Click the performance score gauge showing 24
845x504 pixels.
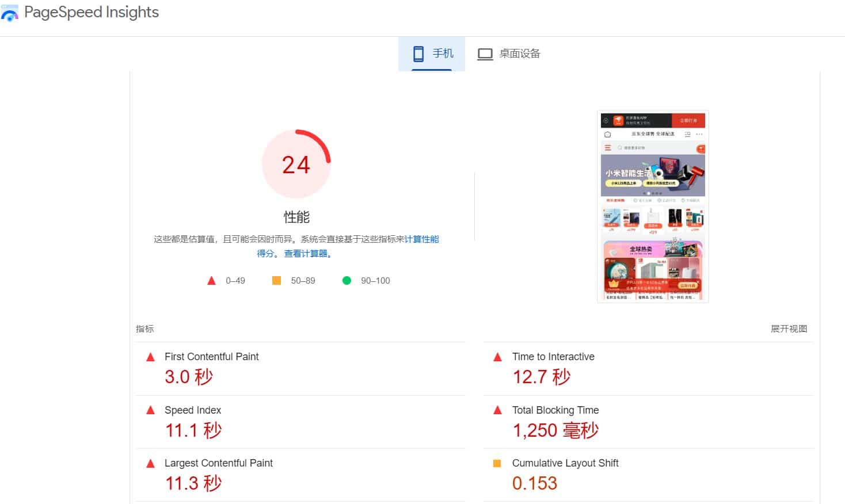[x=296, y=164]
